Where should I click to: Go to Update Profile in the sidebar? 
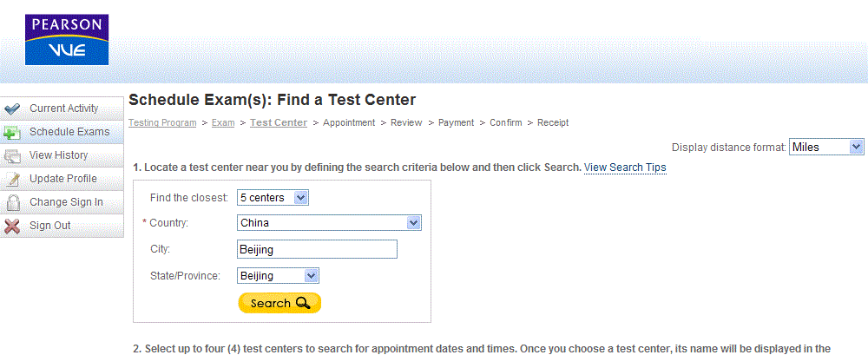pyautogui.click(x=62, y=179)
